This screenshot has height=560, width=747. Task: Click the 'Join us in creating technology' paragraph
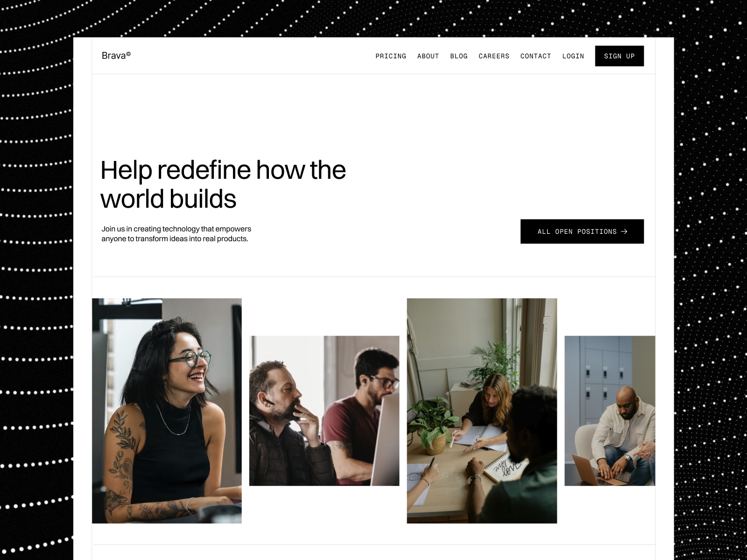pos(176,234)
